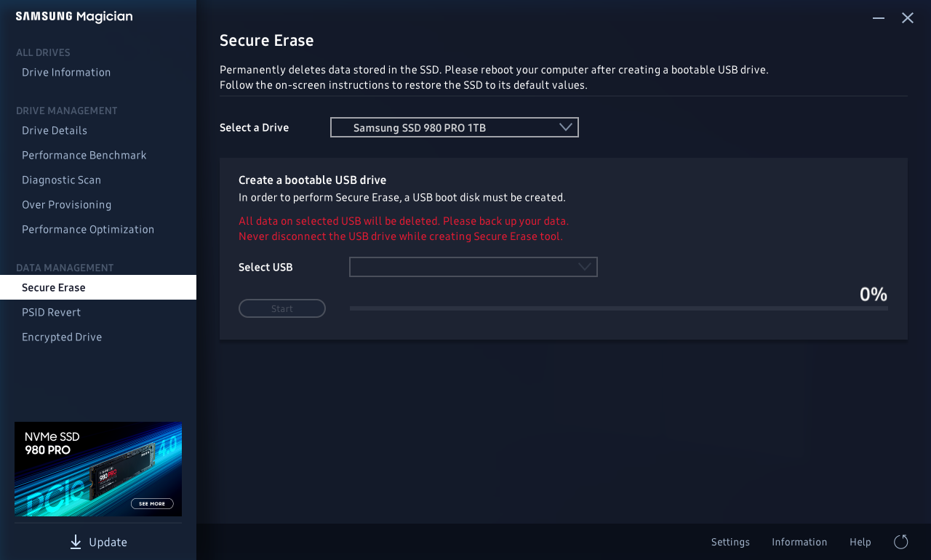
Task: Navigate to Performance Optimization
Action: pyautogui.click(x=88, y=229)
